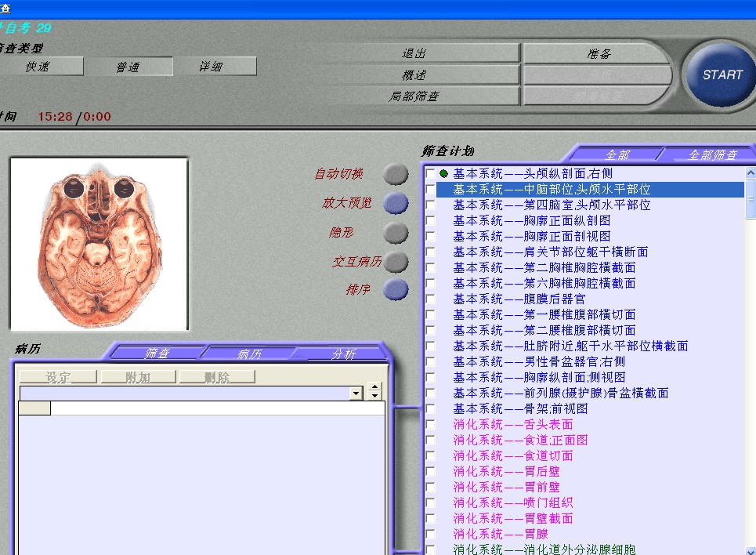Click the up arrow of the 病历 stepper

pyautogui.click(x=374, y=387)
